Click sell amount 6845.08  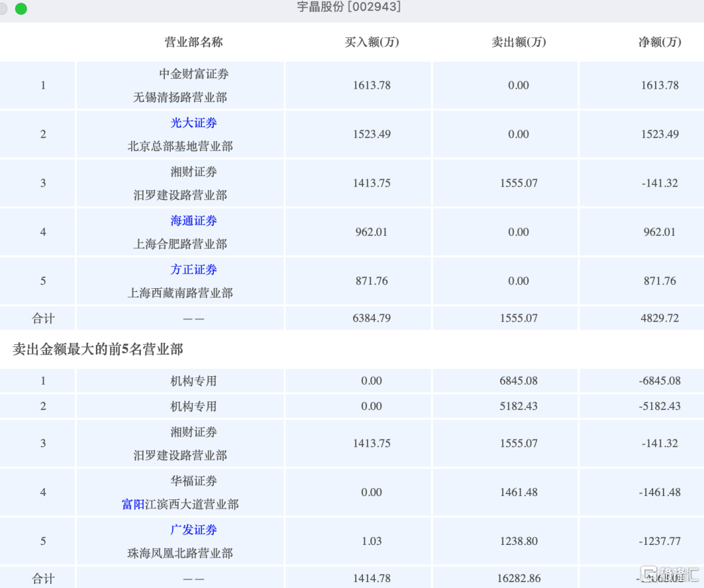519,381
